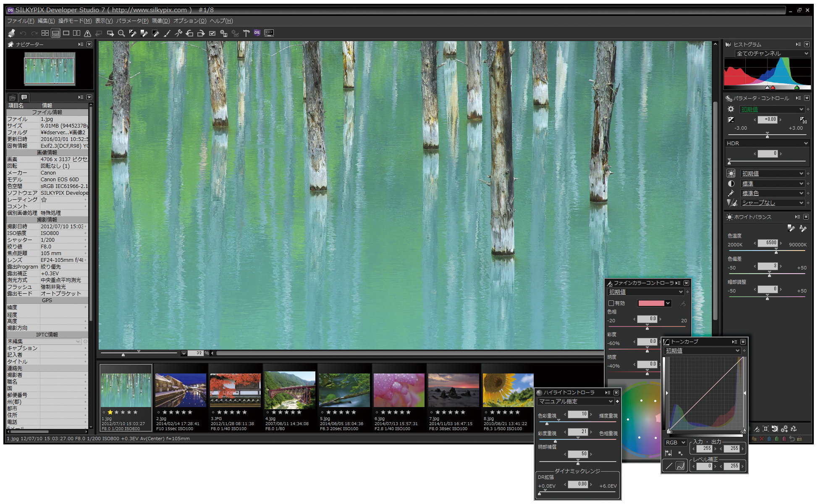Select the 4.jpg bridge thumbnail
This screenshot has width=818, height=504.
click(x=290, y=389)
